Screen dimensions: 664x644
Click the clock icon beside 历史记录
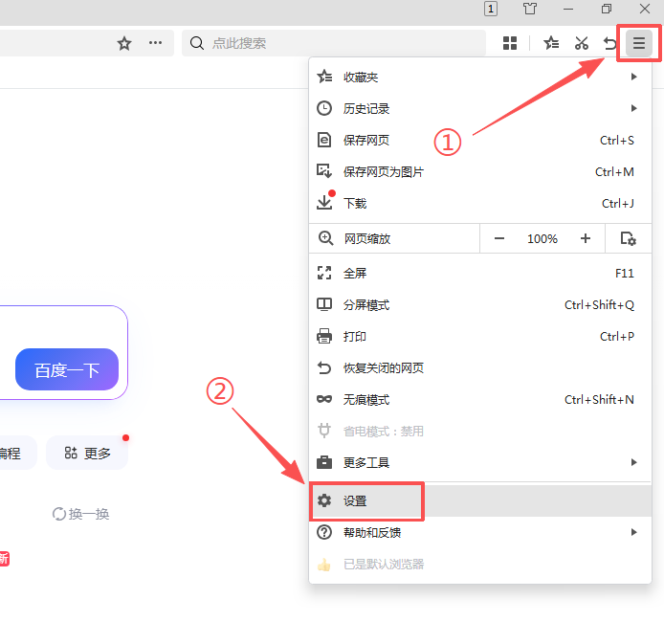pos(324,108)
